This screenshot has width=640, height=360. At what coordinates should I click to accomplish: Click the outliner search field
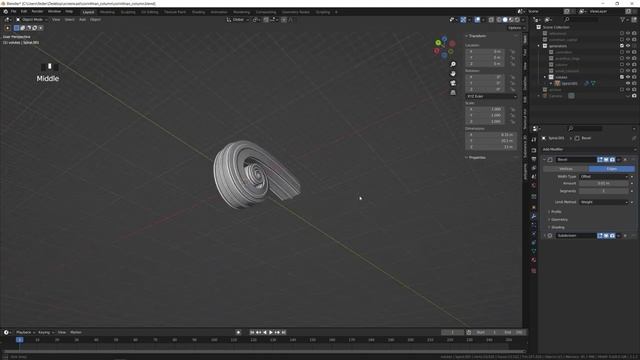[582, 20]
